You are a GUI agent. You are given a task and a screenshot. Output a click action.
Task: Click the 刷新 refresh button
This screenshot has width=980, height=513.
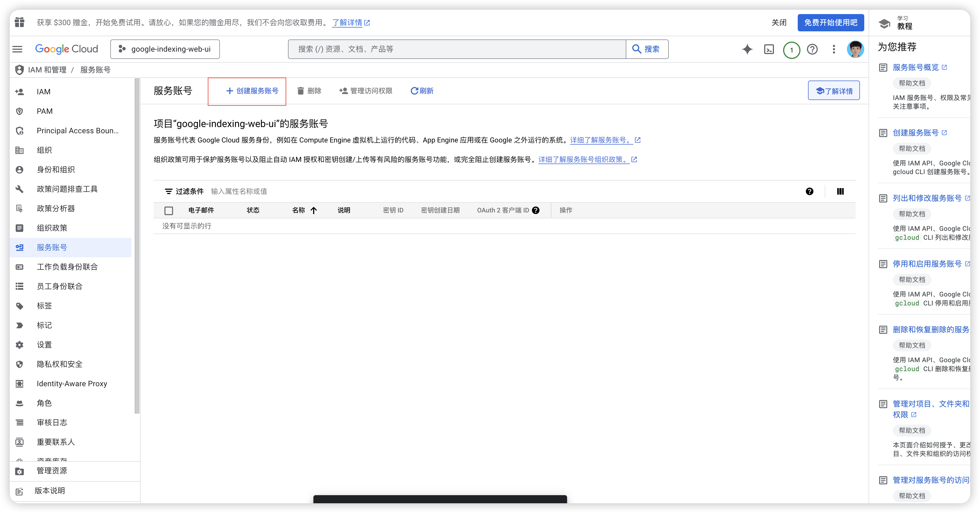[x=422, y=91]
